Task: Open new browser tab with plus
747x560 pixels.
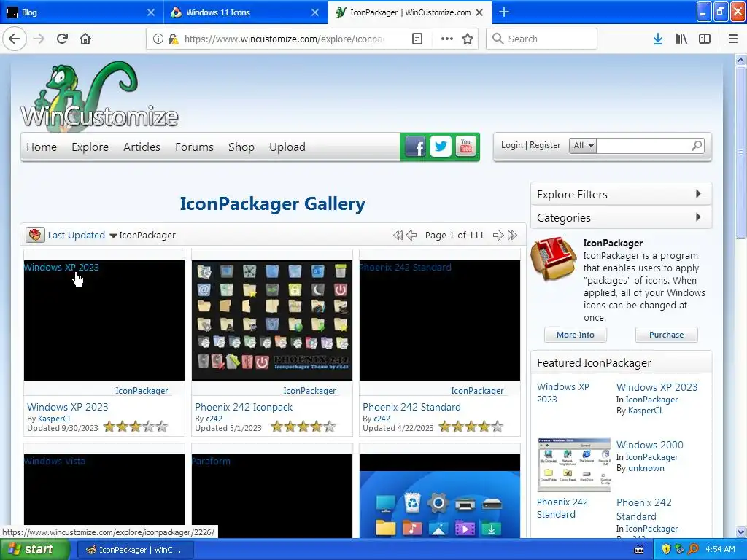Action: pos(503,12)
